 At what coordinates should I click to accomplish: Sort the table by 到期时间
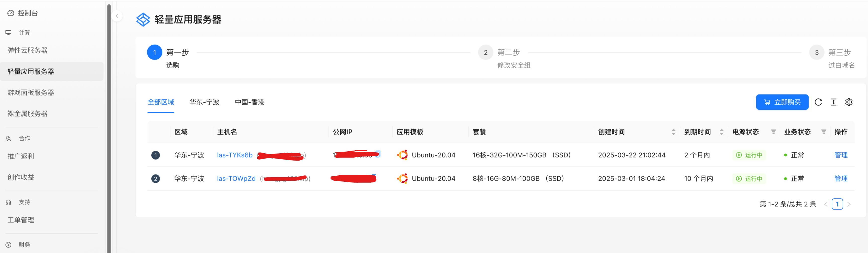click(x=721, y=132)
